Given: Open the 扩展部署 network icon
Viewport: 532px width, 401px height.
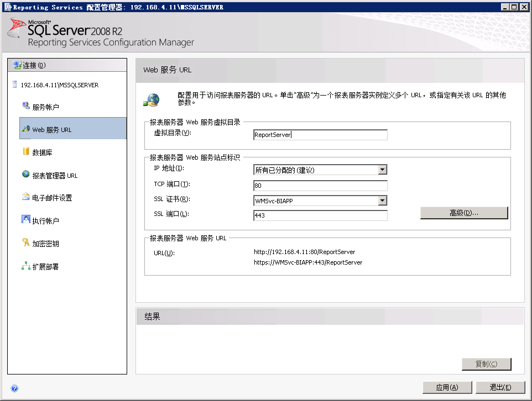Looking at the screenshot, I should 26,266.
